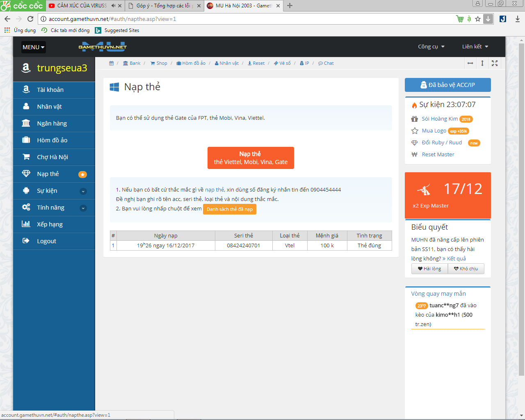Screen dimensions: 525x420
Task: Mute the CẢM XÚC CỦA VIRUSS tab audio
Action: [113, 6]
